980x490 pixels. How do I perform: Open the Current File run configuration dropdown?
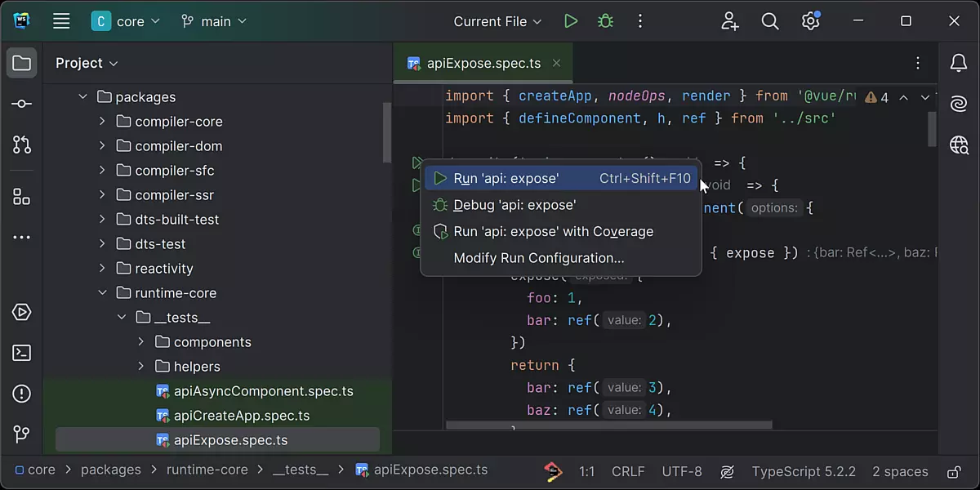pos(497,21)
